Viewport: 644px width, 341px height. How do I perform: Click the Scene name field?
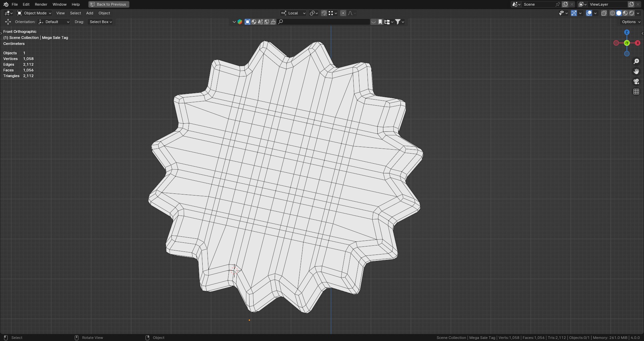click(538, 4)
